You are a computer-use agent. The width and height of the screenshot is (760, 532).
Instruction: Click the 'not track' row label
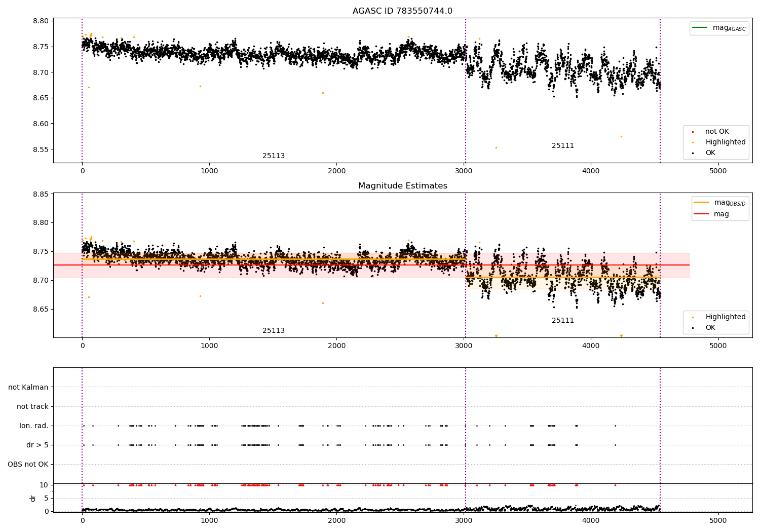(32, 407)
